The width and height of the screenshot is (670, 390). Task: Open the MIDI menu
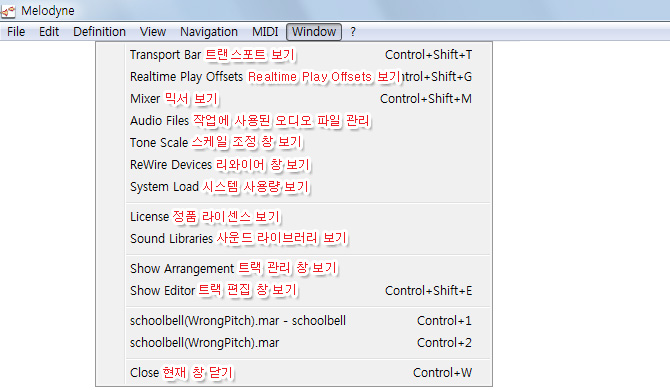click(265, 32)
